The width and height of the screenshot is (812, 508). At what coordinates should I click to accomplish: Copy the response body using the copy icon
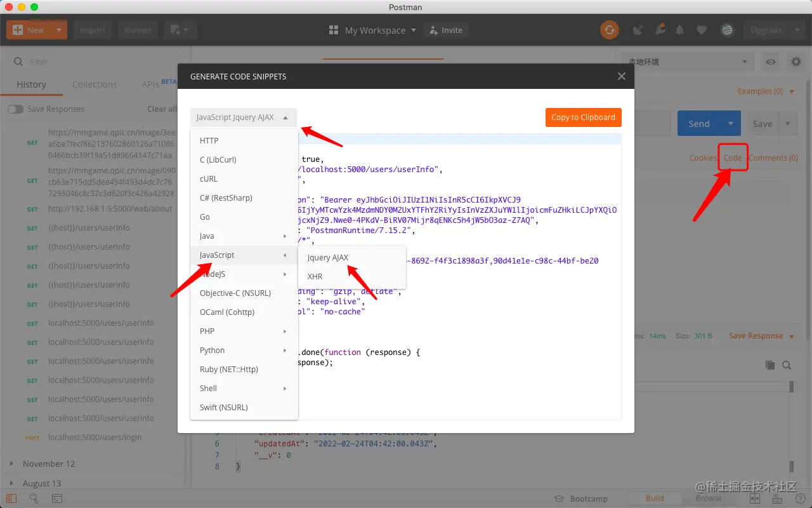770,365
